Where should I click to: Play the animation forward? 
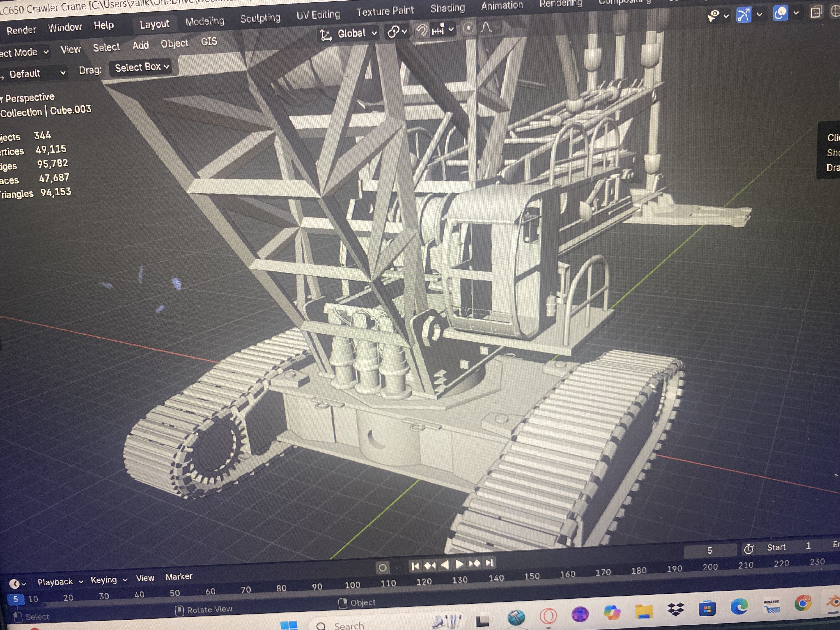(x=460, y=564)
